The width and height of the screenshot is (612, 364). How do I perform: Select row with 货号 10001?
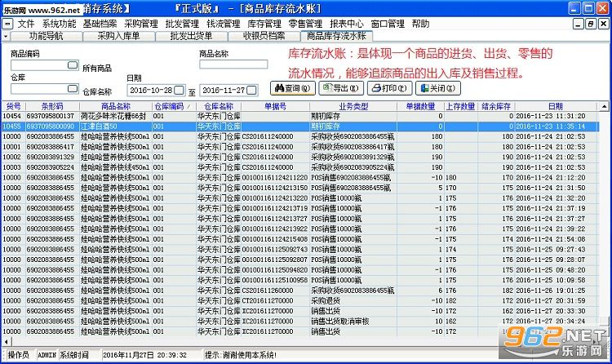coord(299,147)
